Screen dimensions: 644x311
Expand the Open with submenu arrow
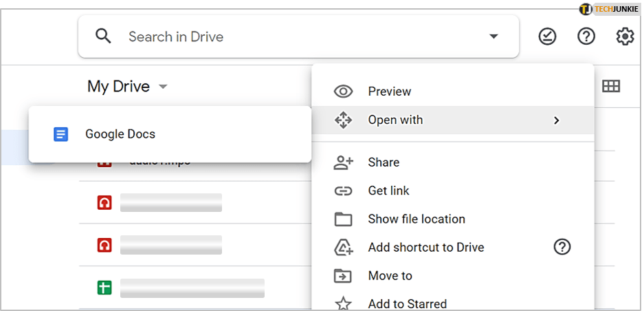(556, 120)
